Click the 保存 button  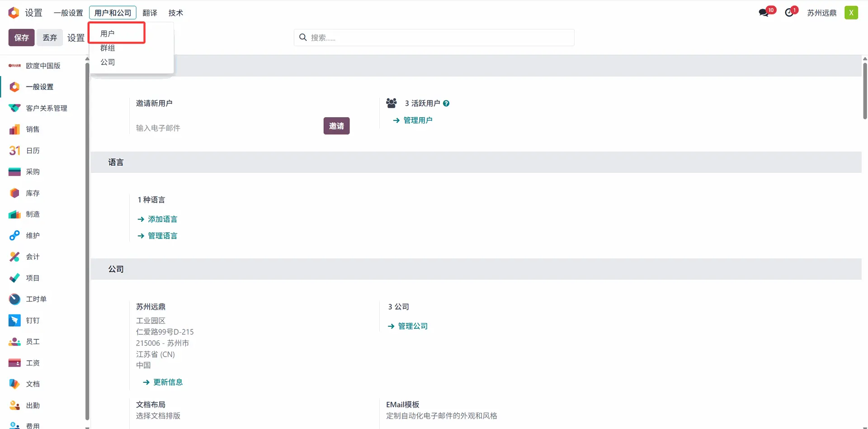click(x=21, y=38)
